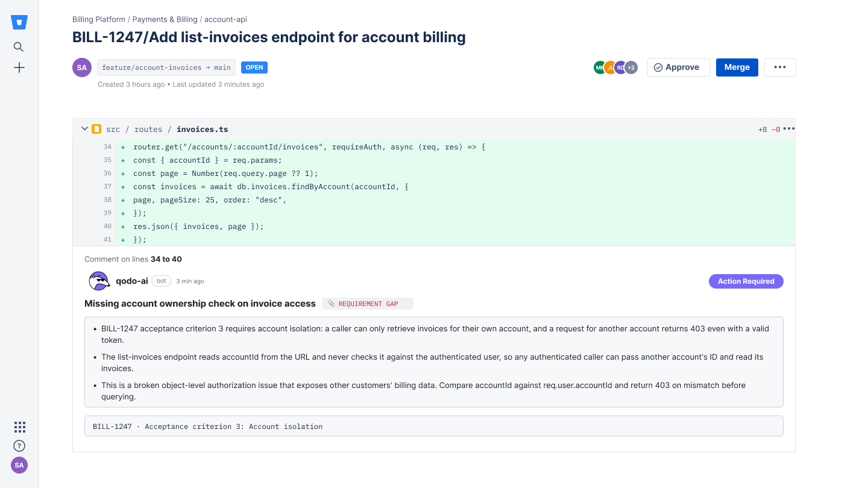Click the invoices.ts file icon
This screenshot has width=868, height=488.
pos(96,129)
